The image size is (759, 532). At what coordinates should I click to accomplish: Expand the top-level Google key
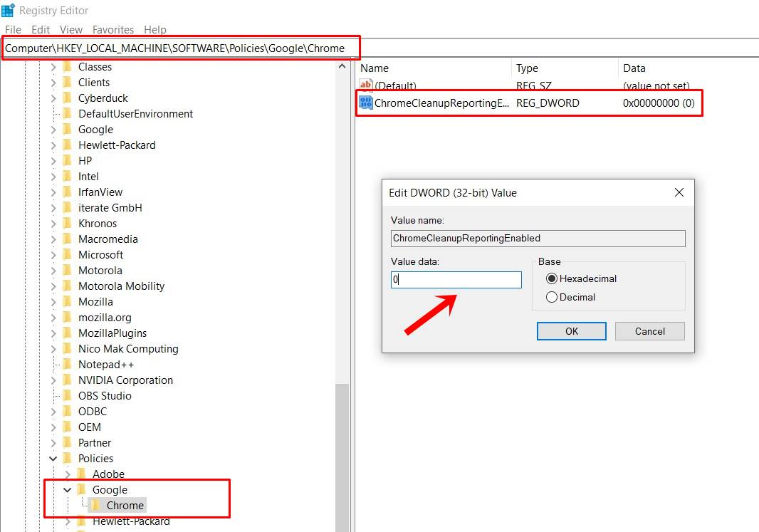coord(53,130)
